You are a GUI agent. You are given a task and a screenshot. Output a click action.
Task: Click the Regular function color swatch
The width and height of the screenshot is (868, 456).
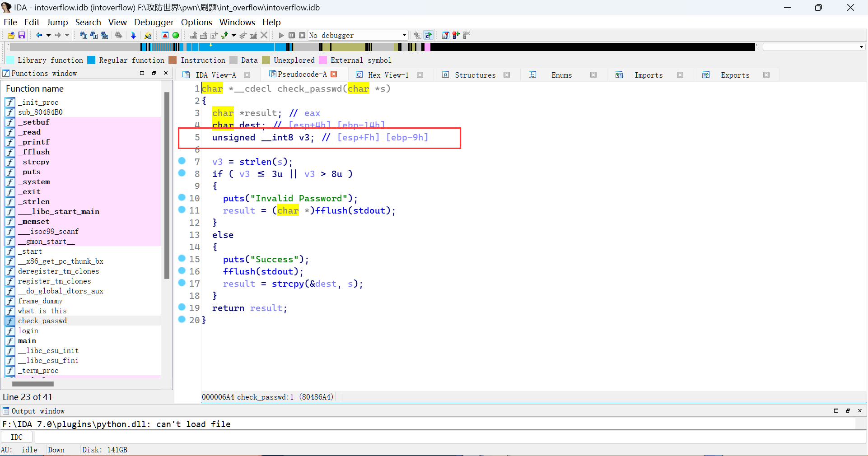[91, 60]
